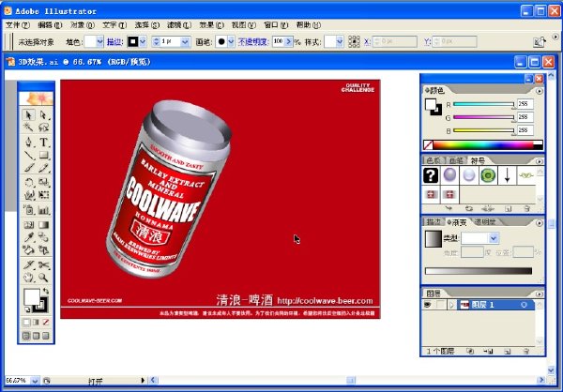
Task: Delete layer with layers panel trash
Action: pos(526,352)
